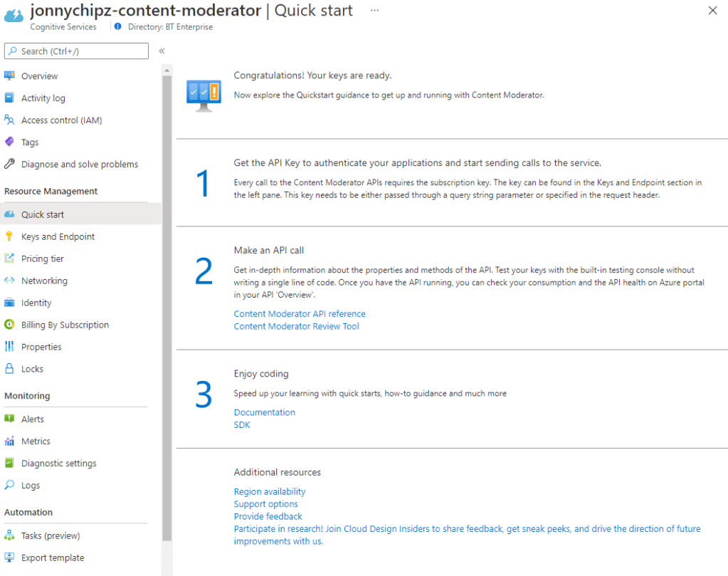Open the ellipsis more options menu
This screenshot has width=728, height=576.
374,11
